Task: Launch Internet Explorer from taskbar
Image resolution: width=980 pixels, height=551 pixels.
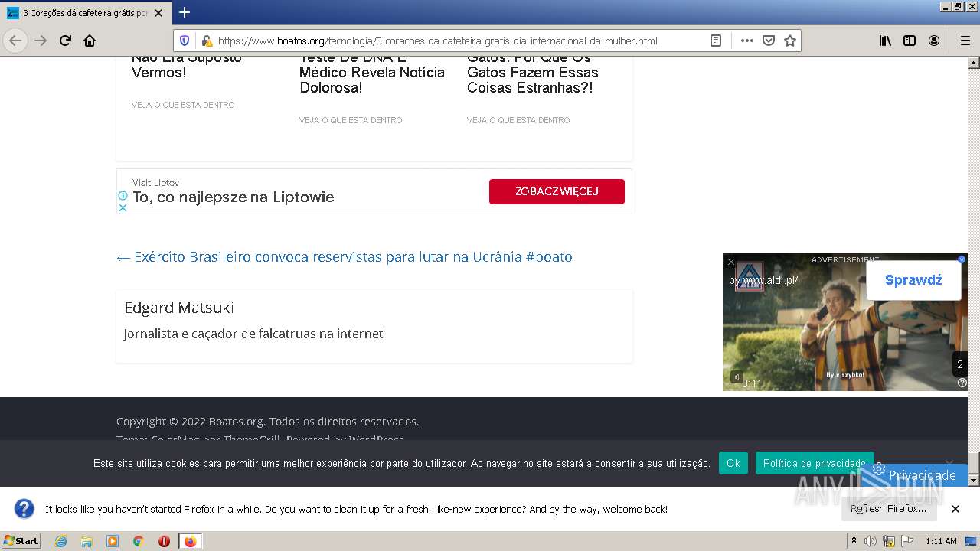Action: point(60,541)
